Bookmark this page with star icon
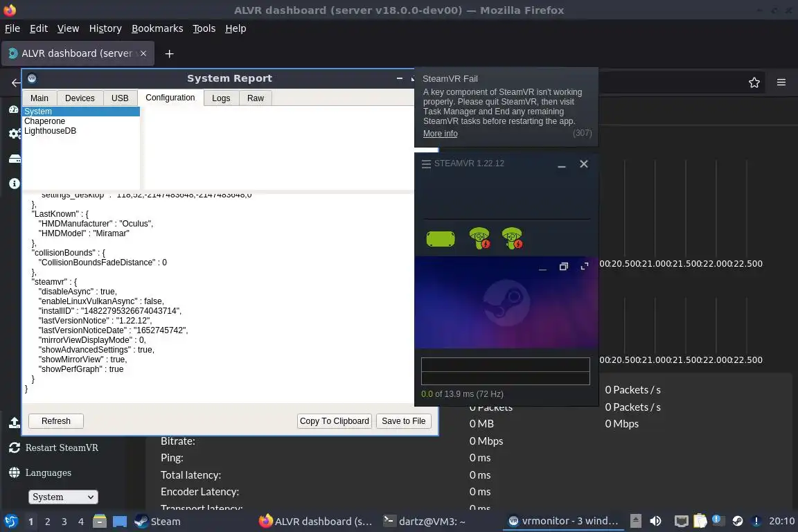This screenshot has width=798, height=532. pos(754,82)
